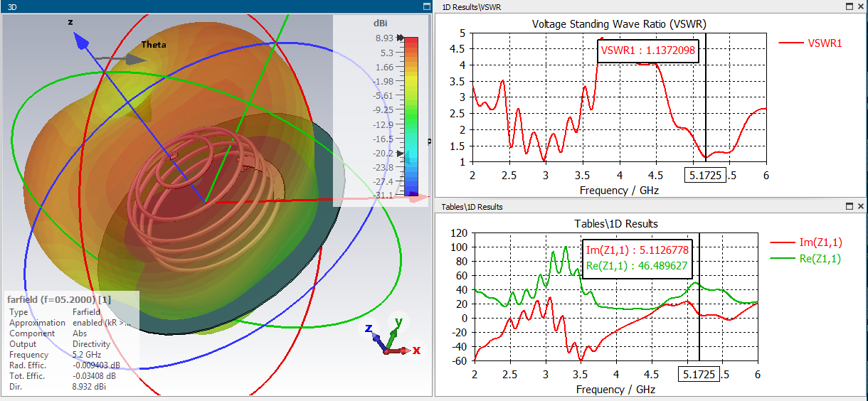Click Frequency / GHz axis label in VSWR plot

(x=619, y=191)
